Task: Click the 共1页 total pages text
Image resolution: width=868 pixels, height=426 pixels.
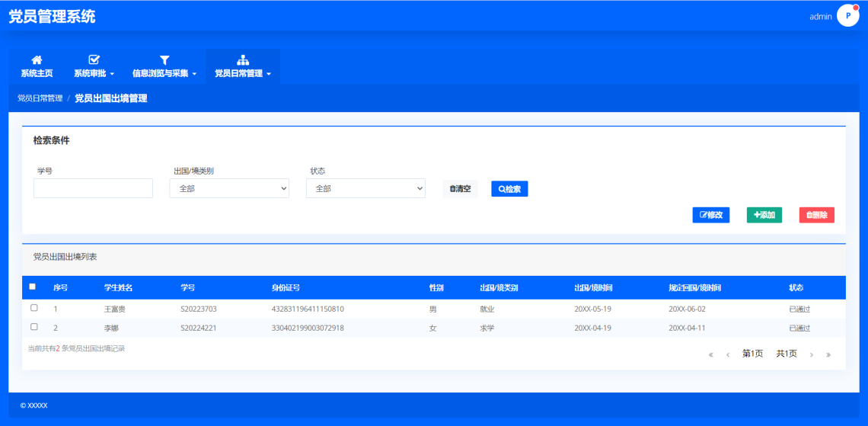Action: click(x=787, y=354)
